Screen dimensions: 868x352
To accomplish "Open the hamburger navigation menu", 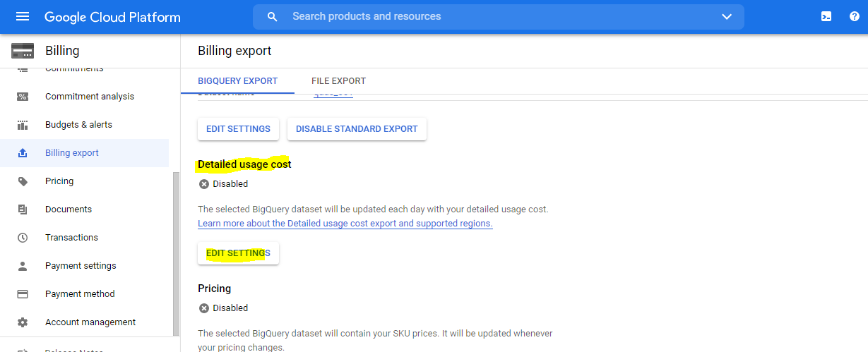I will [23, 17].
